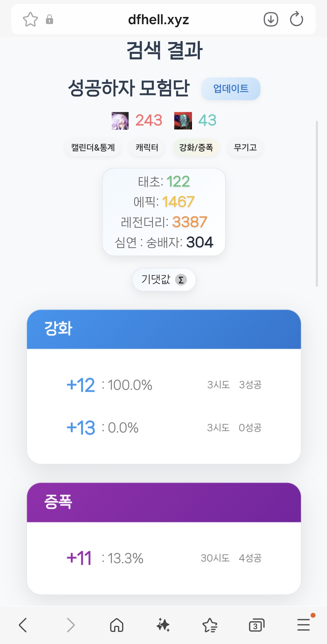Tap the dfhell.xyz address bar
This screenshot has width=327, height=644.
click(x=158, y=20)
